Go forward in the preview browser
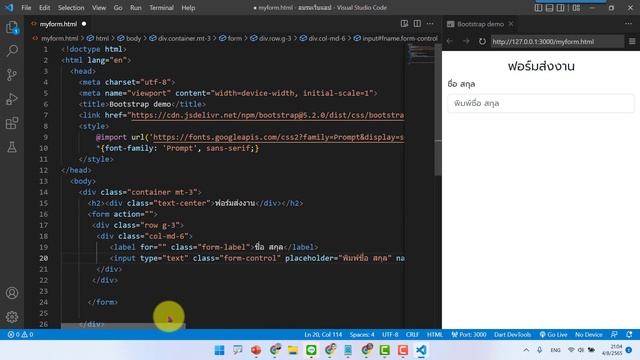This screenshot has height=360, width=640. point(466,41)
